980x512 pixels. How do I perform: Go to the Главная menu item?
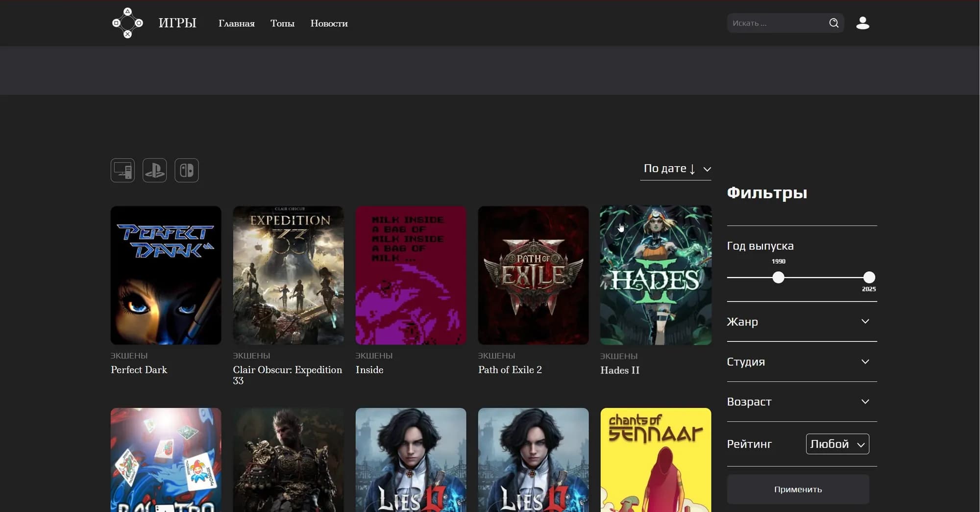point(237,24)
